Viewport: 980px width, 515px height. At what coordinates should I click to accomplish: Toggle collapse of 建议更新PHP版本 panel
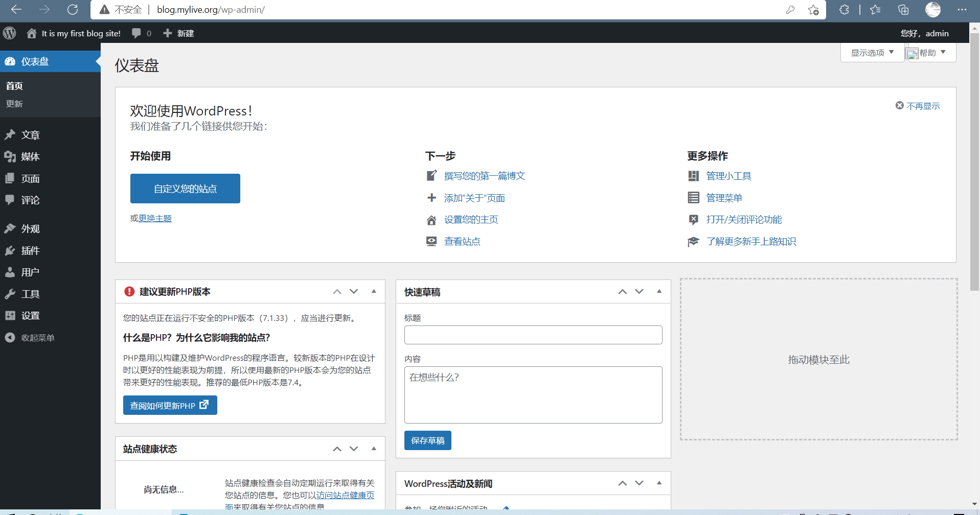pyautogui.click(x=374, y=292)
